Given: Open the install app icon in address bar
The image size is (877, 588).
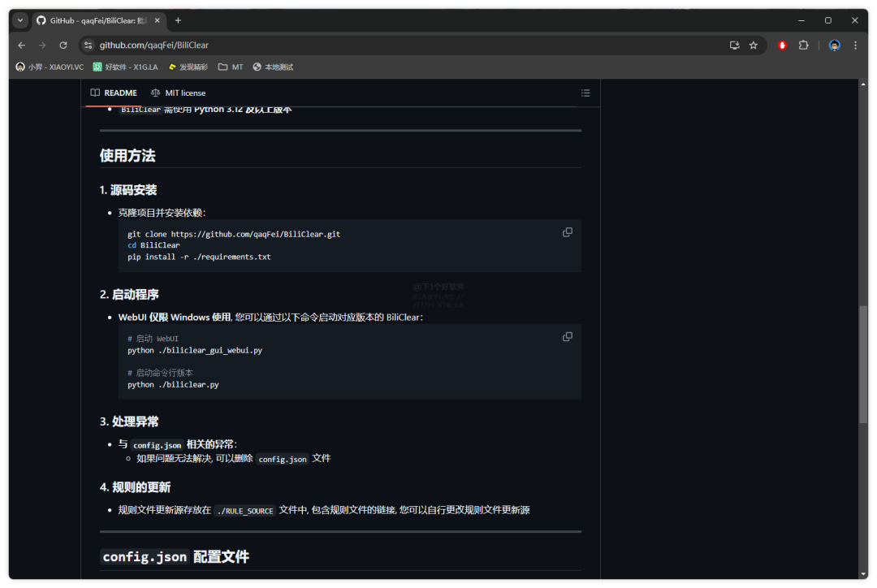Looking at the screenshot, I should coord(734,45).
